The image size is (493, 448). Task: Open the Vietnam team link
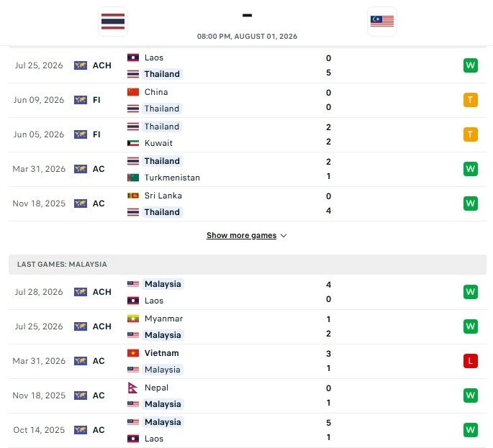point(162,353)
